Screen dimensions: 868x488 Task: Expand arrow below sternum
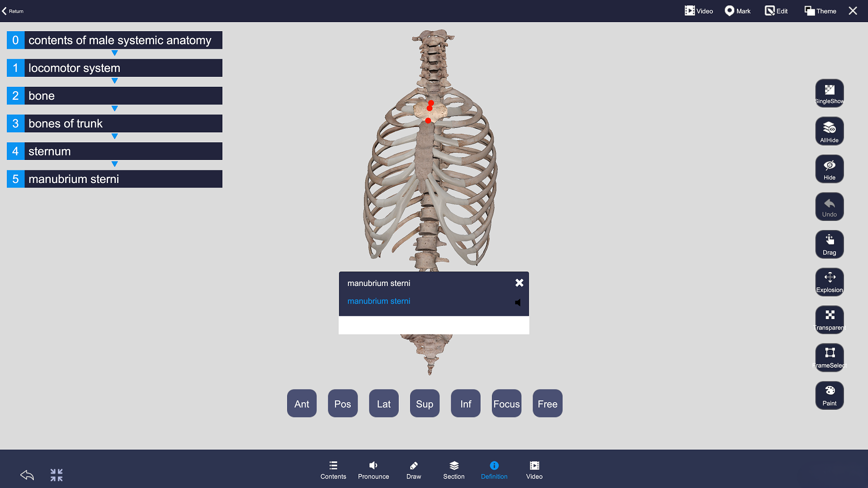tap(114, 164)
